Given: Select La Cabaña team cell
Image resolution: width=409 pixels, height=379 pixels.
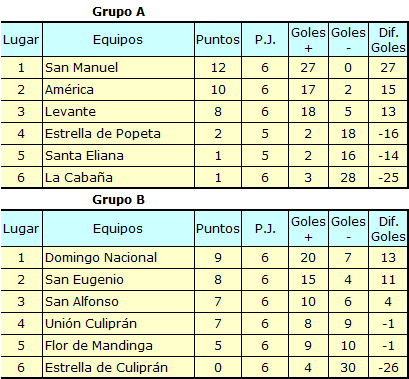Looking at the screenshot, I should coord(118,178).
